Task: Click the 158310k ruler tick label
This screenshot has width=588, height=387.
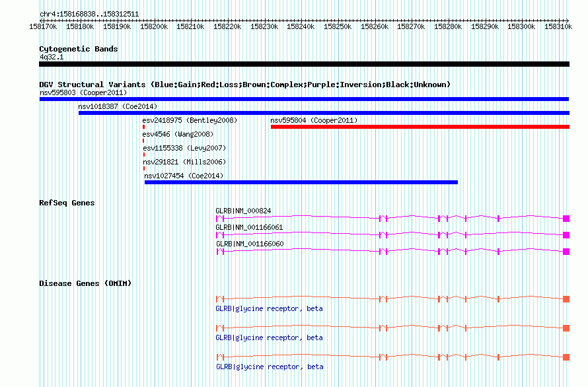Action: tap(558, 27)
